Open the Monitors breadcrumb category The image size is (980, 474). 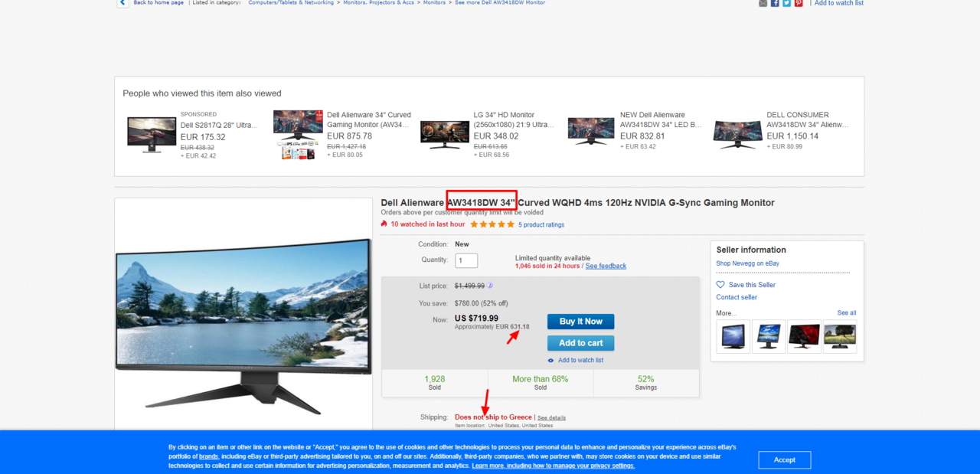tap(434, 3)
